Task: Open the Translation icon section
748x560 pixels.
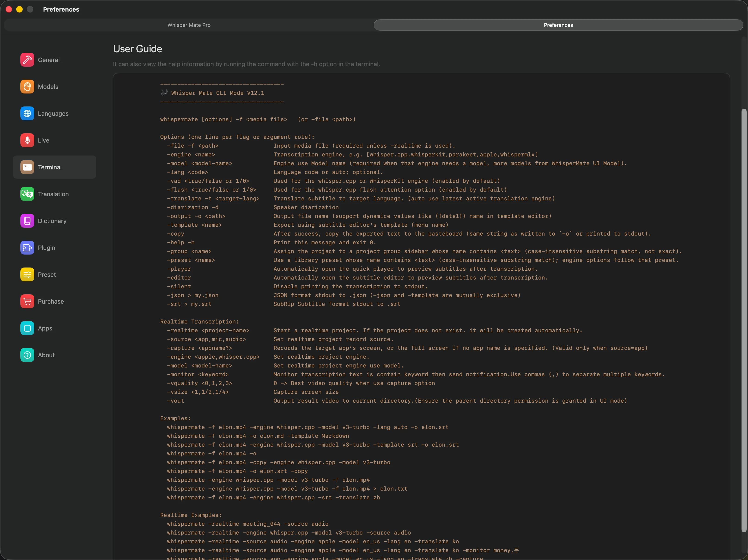Action: point(27,194)
